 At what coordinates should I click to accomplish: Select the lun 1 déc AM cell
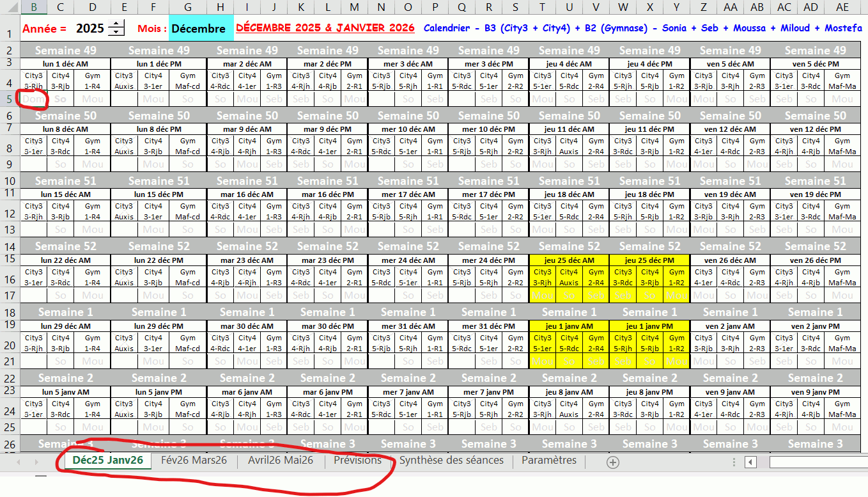[65, 64]
